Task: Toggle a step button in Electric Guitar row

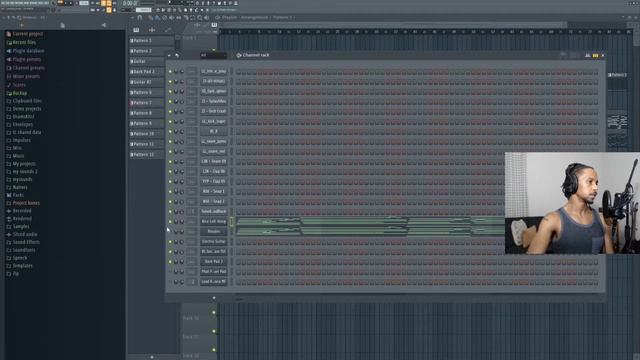Action: click(x=239, y=242)
